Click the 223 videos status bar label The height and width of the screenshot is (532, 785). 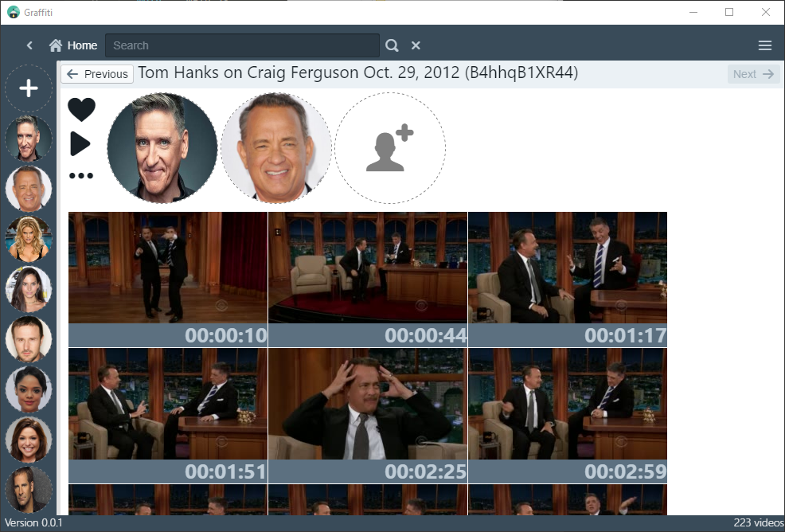[x=757, y=522]
